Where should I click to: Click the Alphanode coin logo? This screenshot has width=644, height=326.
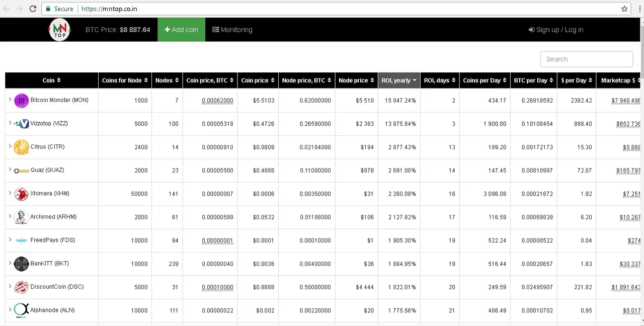[21, 310]
